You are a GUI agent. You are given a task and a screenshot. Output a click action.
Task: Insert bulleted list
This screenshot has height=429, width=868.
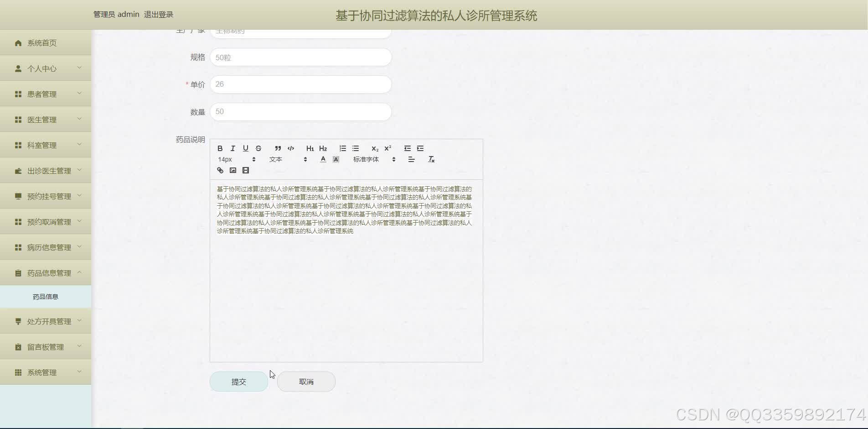click(356, 148)
